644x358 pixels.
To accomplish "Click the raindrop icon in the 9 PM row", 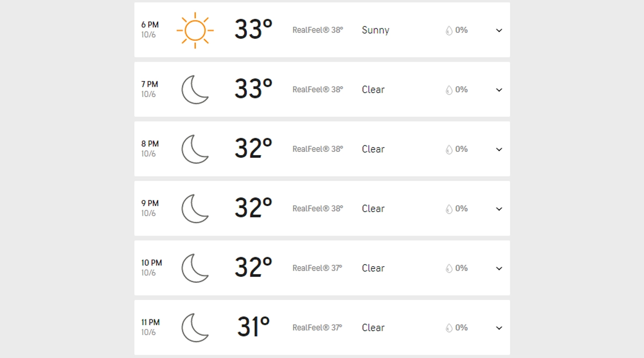I will [x=449, y=209].
